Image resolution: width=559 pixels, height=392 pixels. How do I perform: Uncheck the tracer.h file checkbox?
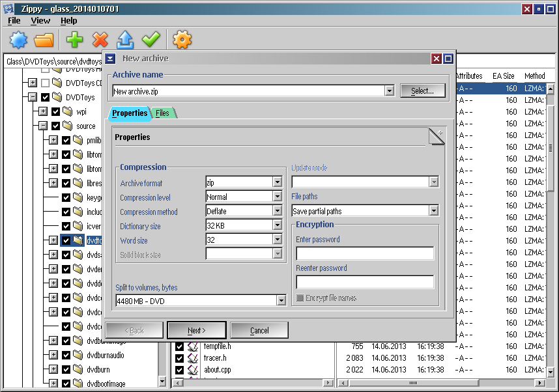pos(179,358)
